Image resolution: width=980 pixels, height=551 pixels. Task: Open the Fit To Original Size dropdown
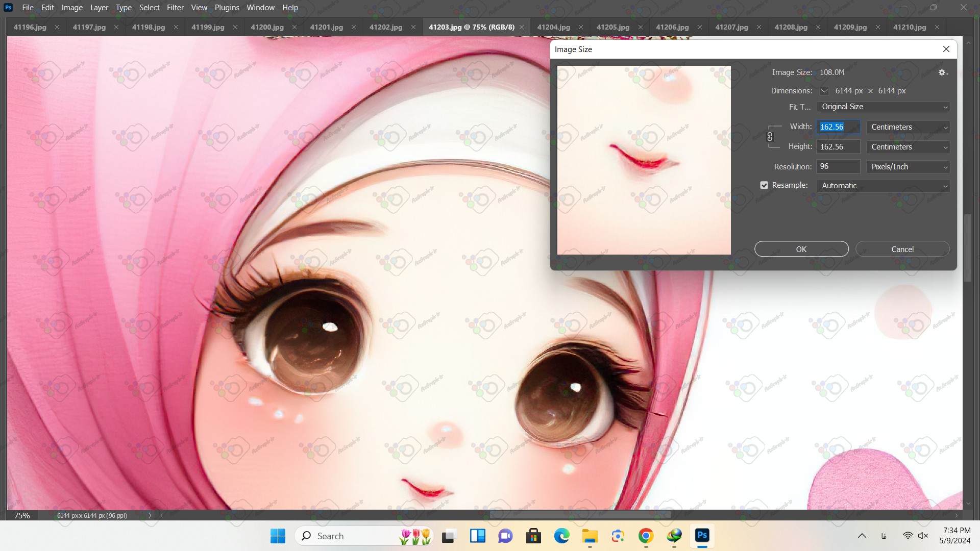click(883, 107)
